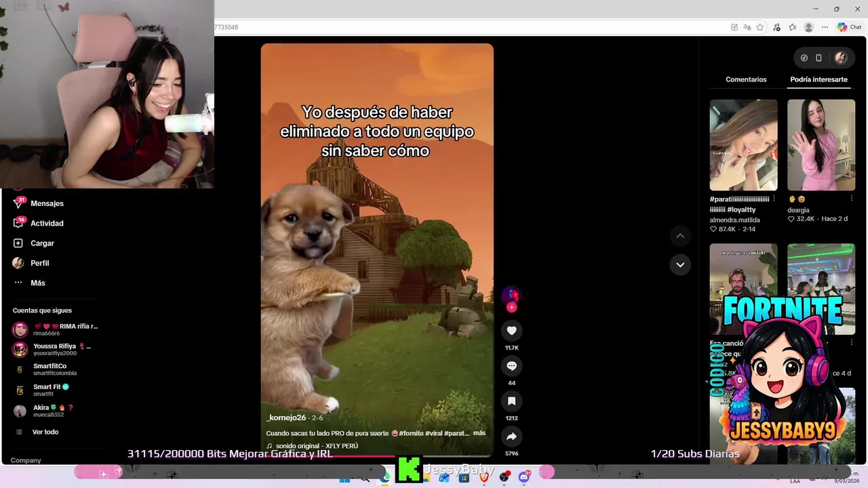
Task: Open the creator avatar beside the video
Action: tap(511, 294)
